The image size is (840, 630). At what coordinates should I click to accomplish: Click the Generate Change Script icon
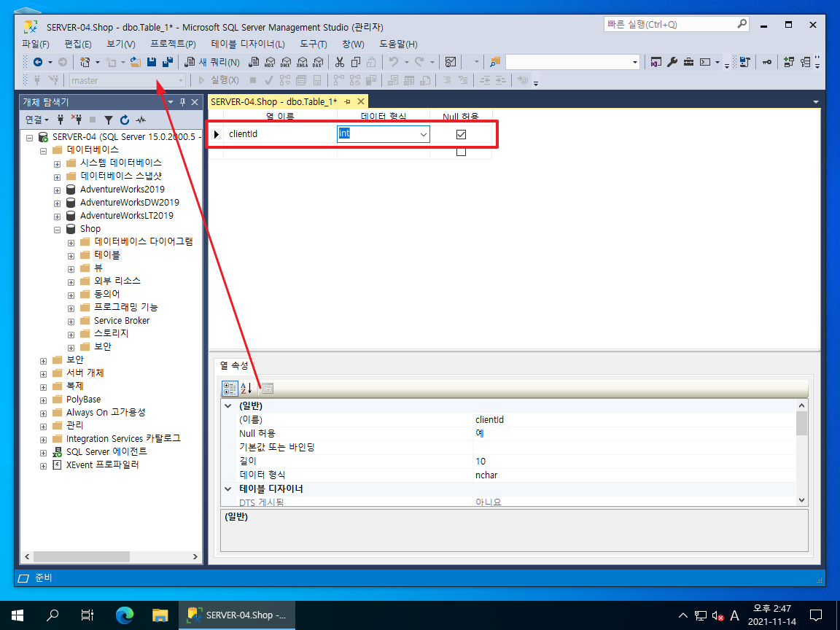pyautogui.click(x=744, y=62)
